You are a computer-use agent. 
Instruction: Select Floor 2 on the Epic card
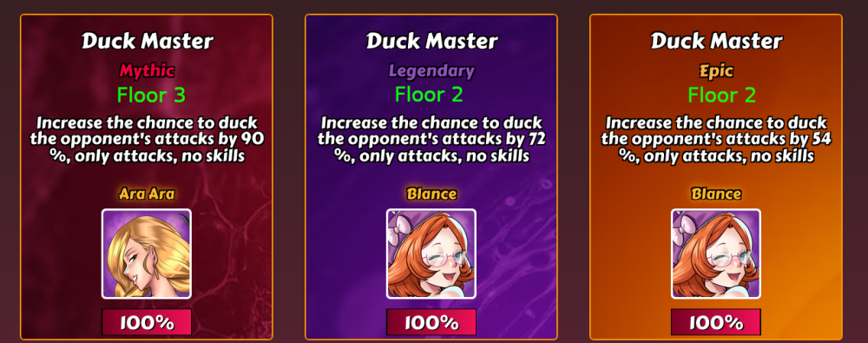722,96
